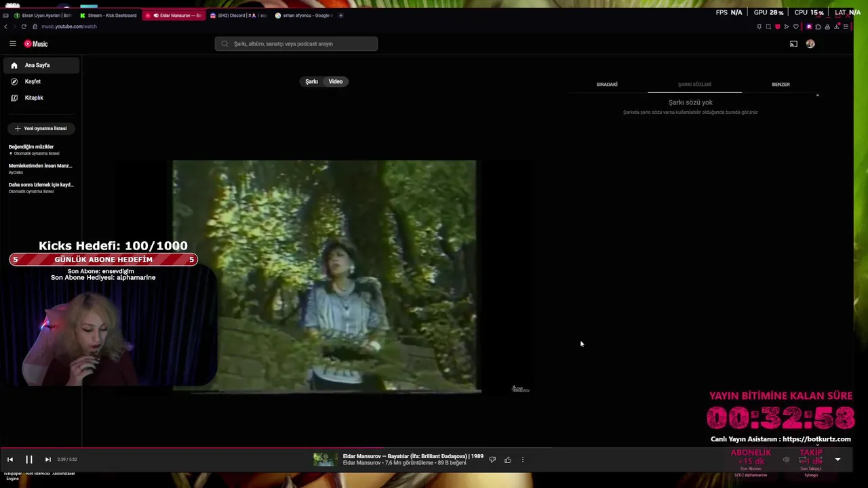Click the pin icon in browser toolbar
The width and height of the screenshot is (868, 488).
(759, 26)
